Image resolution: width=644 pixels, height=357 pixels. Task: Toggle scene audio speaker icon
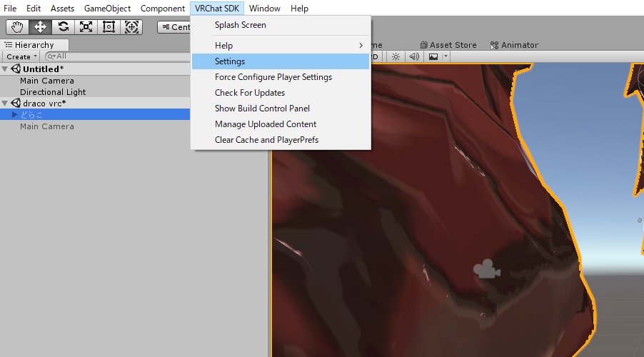(x=414, y=56)
